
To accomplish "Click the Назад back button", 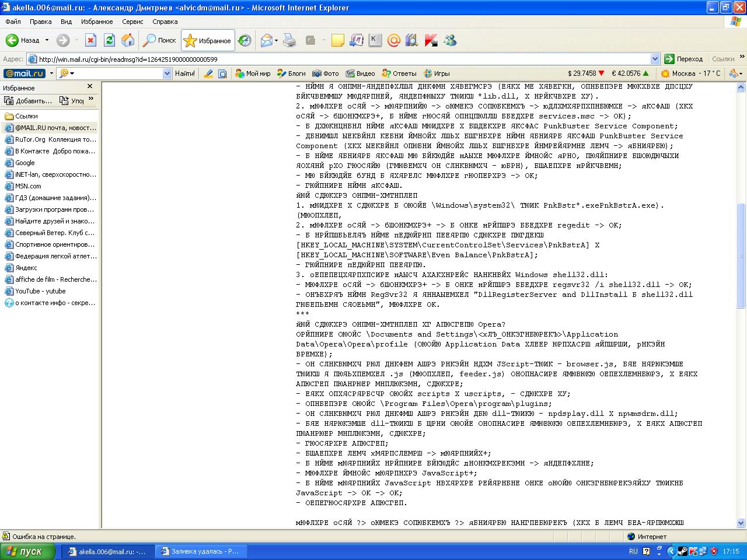I will click(x=23, y=40).
